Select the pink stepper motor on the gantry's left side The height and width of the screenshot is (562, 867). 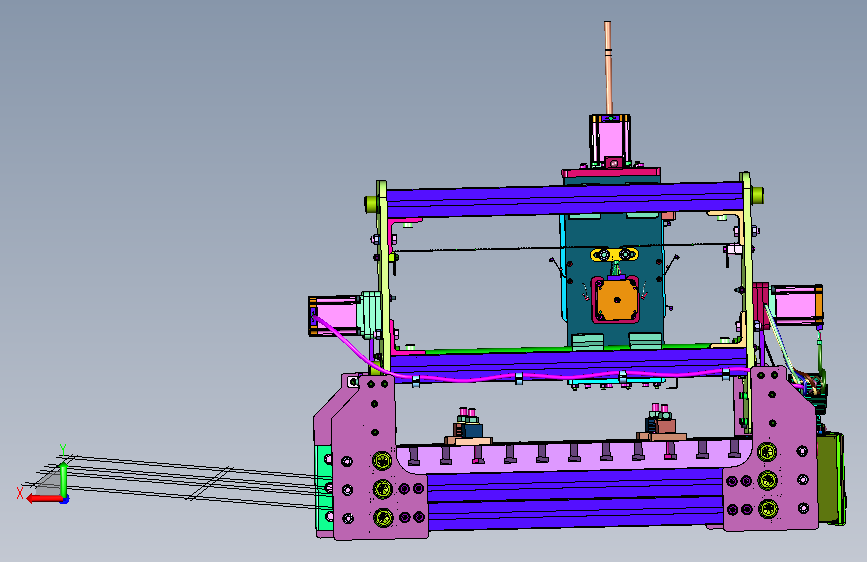point(334,316)
